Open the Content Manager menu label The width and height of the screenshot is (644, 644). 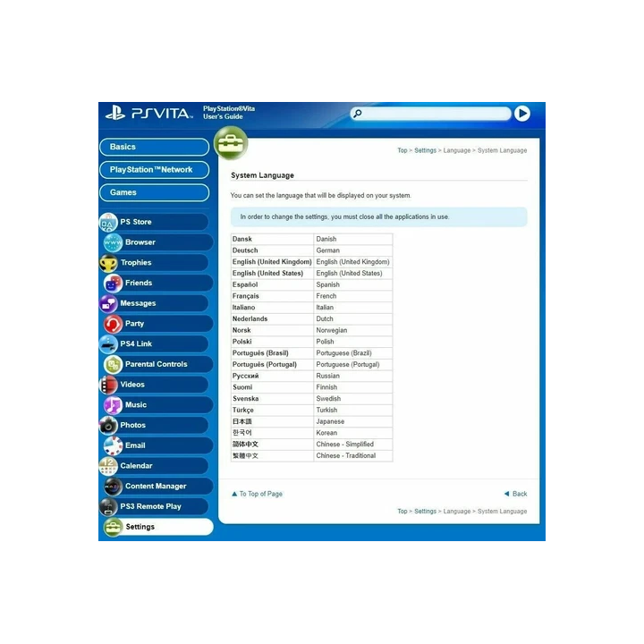[156, 487]
